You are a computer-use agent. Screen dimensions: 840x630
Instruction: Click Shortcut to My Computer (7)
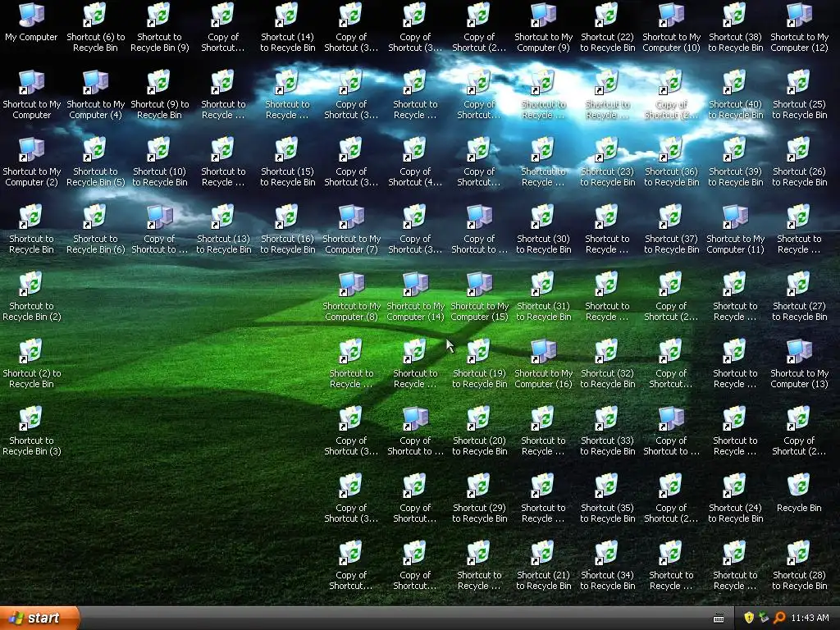click(351, 230)
